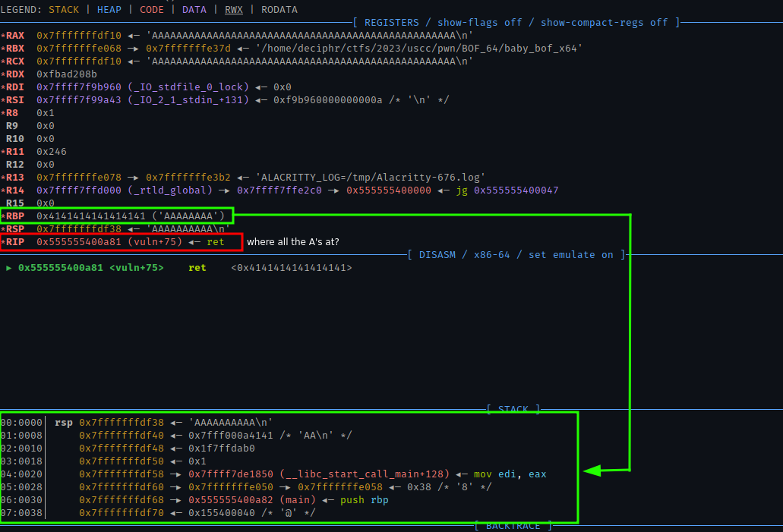
Task: Click __libc_start_call_main+128 stack entry
Action: pyautogui.click(x=365, y=474)
